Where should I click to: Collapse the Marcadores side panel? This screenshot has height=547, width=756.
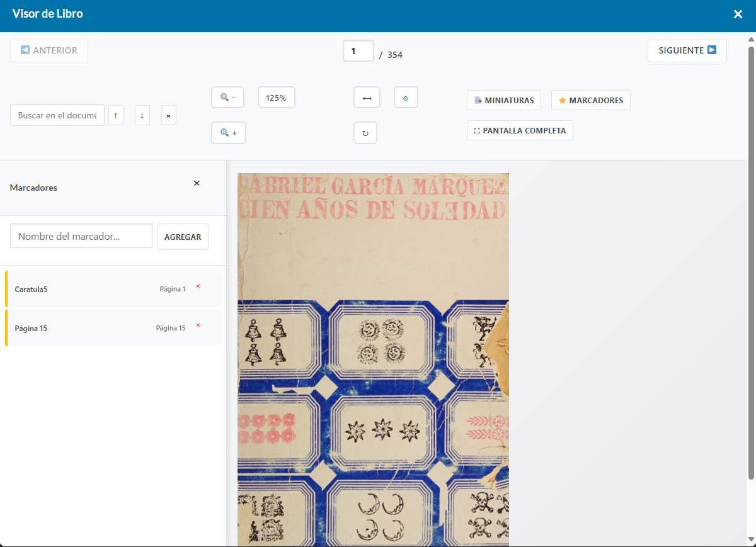coord(197,183)
